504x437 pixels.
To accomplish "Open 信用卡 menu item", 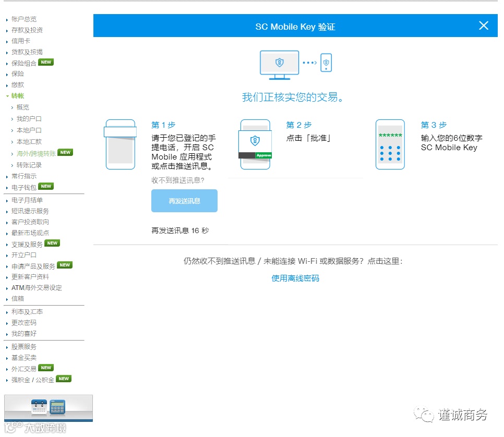I will point(21,41).
